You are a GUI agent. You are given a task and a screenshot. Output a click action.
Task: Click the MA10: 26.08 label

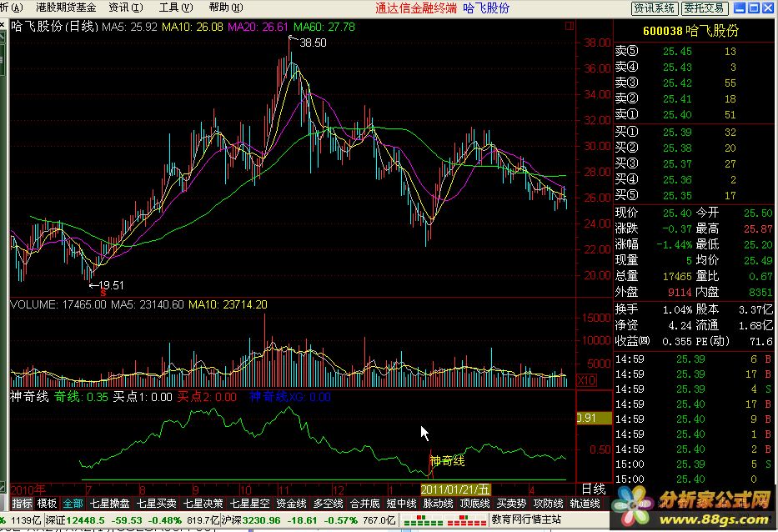[x=193, y=27]
